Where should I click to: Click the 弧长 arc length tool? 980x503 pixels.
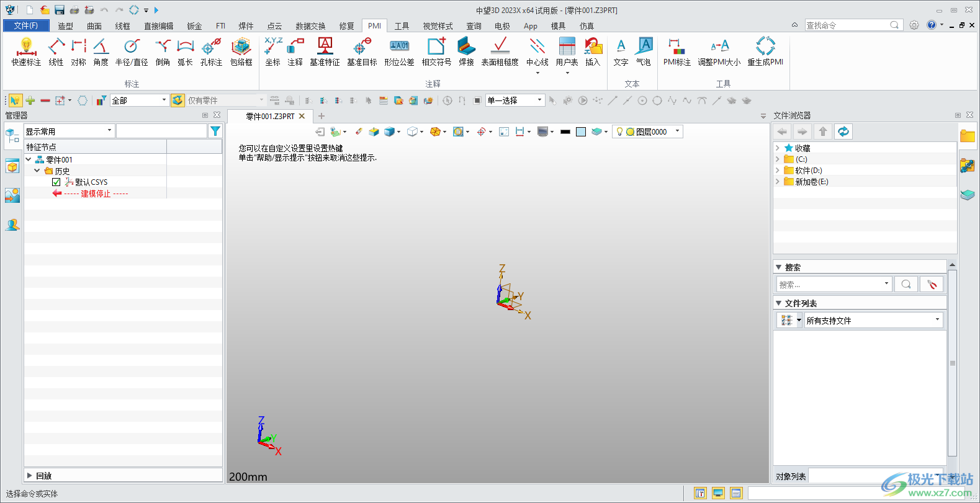pyautogui.click(x=185, y=51)
